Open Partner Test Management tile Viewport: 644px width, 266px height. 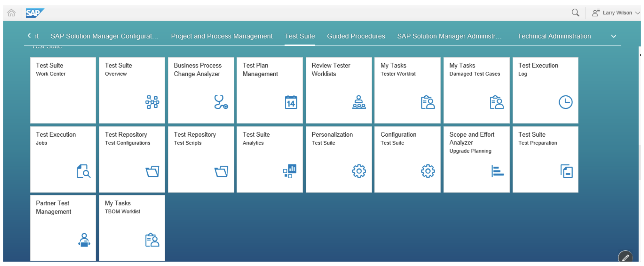coord(63,228)
